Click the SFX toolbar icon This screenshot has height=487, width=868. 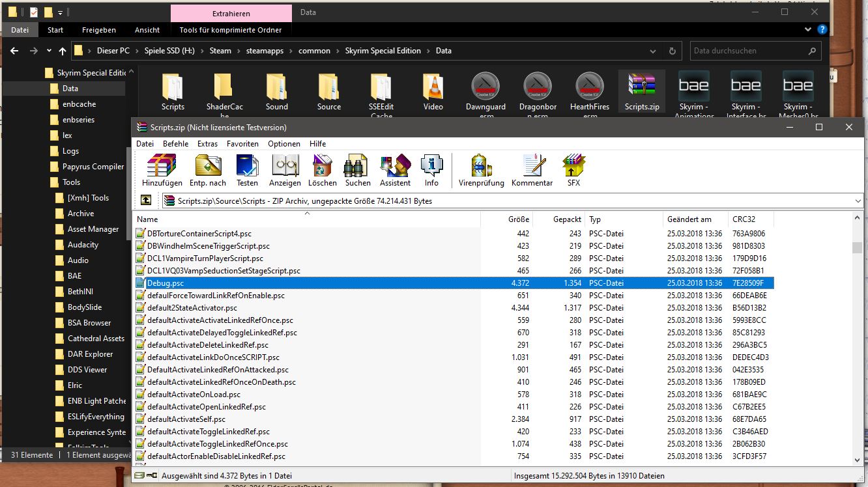[x=573, y=171]
